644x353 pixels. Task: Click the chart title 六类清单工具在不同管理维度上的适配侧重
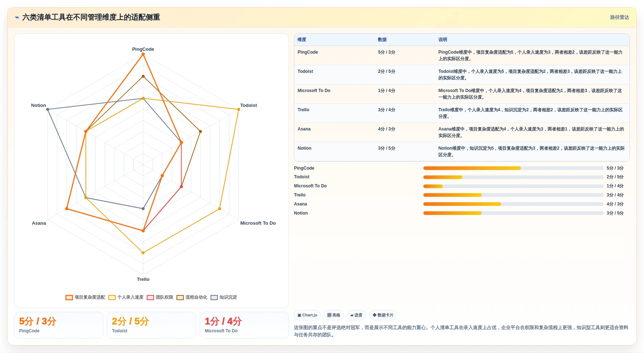[x=91, y=17]
